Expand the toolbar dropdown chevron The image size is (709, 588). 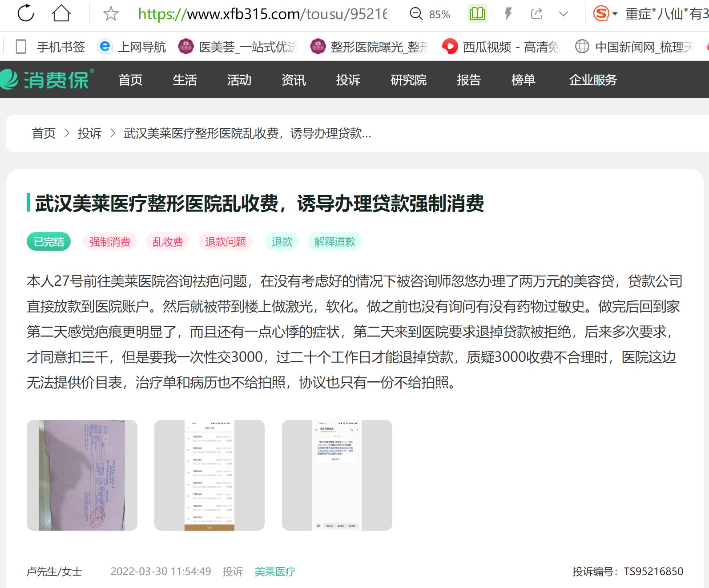(x=564, y=14)
